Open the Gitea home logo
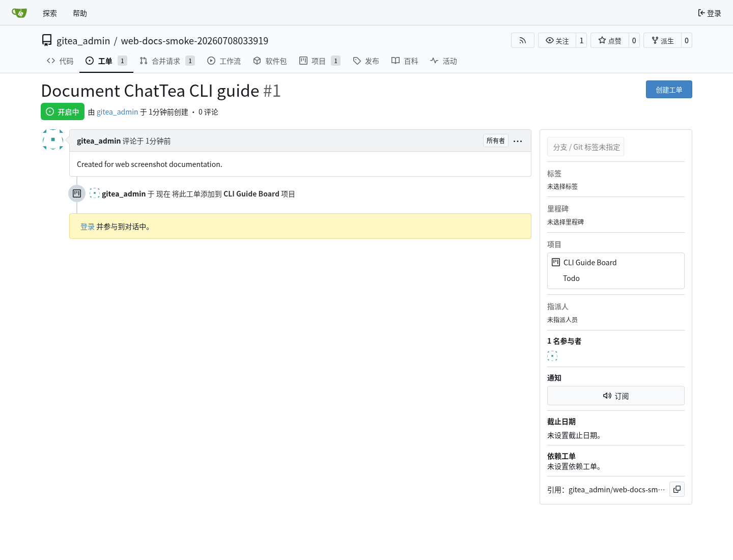The height and width of the screenshot is (560, 733). (x=19, y=13)
